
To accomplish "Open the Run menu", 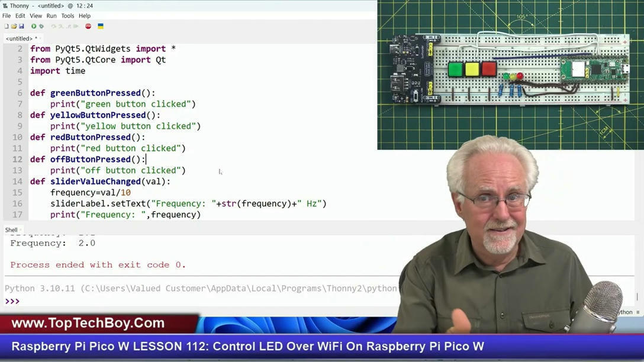I will click(51, 15).
